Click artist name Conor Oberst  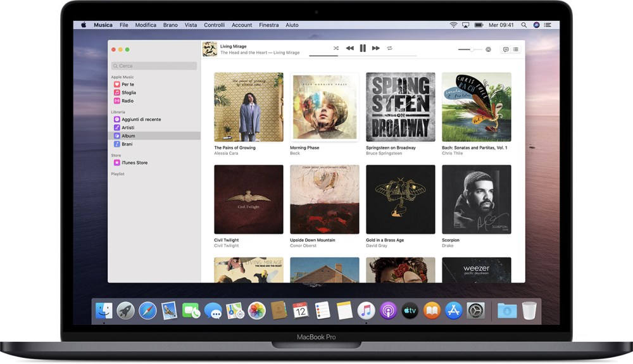tap(303, 246)
